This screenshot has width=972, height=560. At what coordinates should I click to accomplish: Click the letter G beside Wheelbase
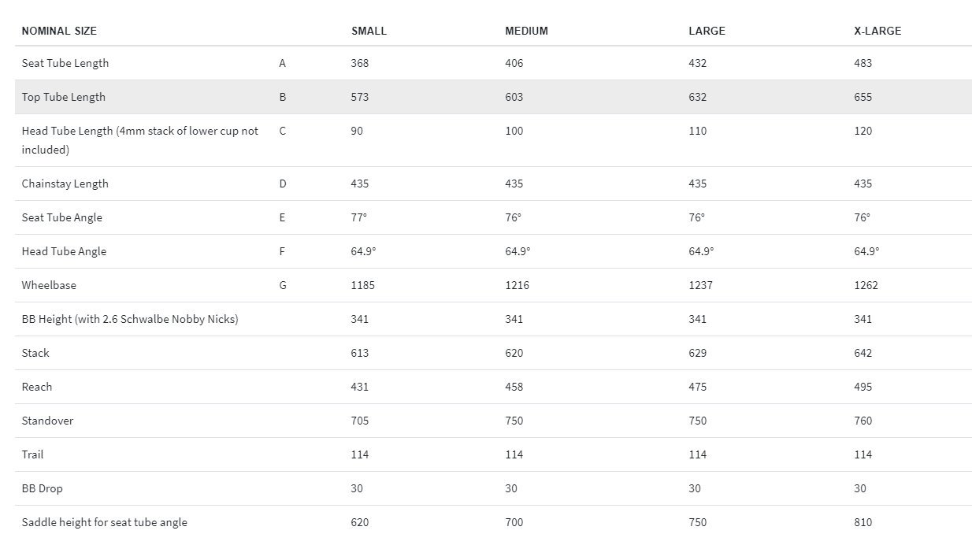pyautogui.click(x=283, y=285)
